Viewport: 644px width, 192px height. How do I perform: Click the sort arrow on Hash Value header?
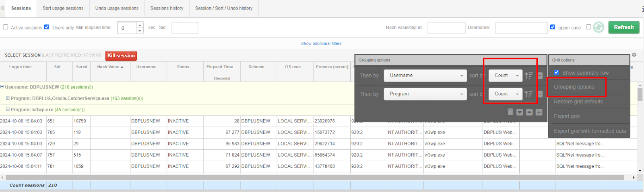tap(122, 67)
